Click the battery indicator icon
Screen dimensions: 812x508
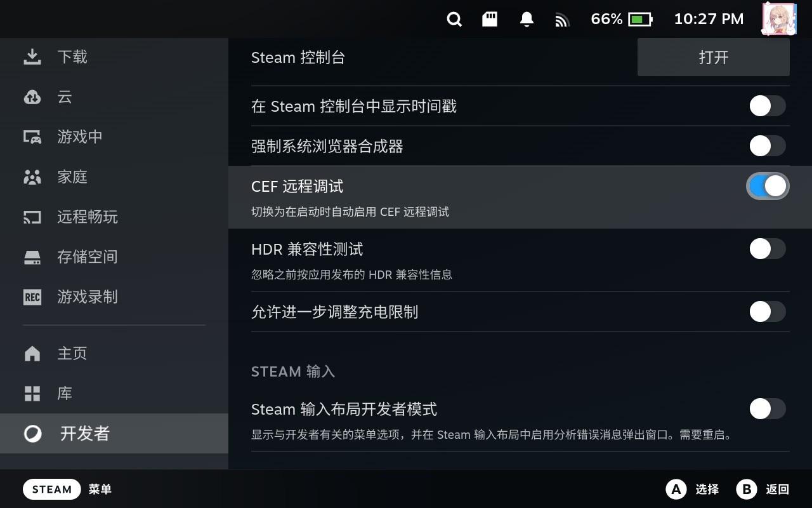pyautogui.click(x=640, y=20)
